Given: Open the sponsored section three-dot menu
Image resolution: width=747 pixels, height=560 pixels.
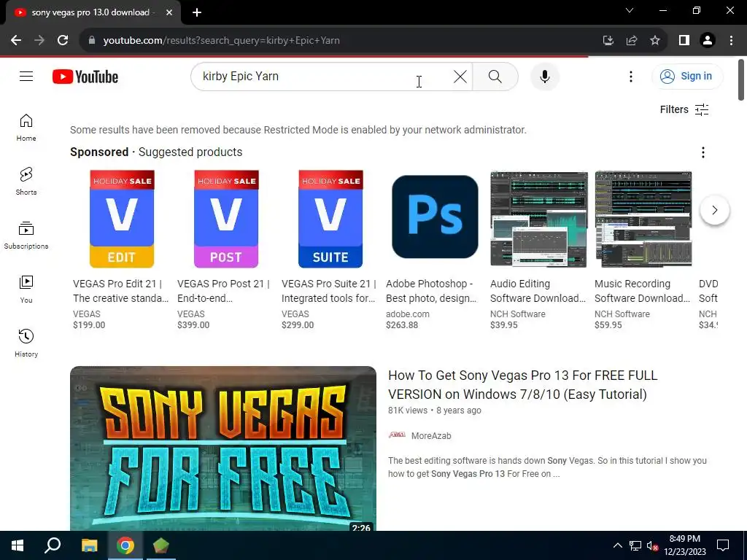Looking at the screenshot, I should 703,152.
